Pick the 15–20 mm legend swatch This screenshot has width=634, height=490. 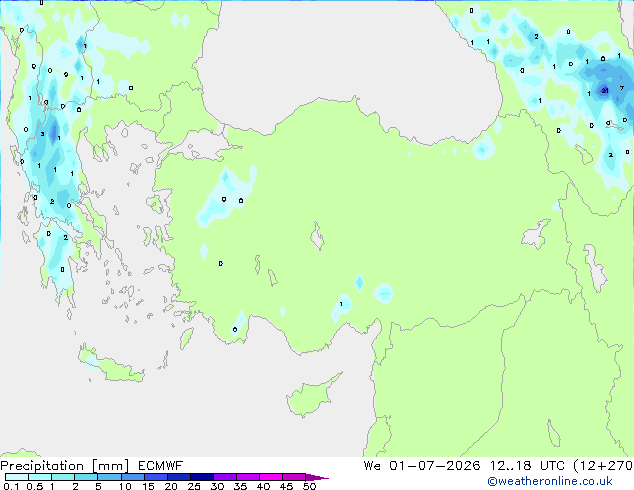pyautogui.click(x=156, y=477)
